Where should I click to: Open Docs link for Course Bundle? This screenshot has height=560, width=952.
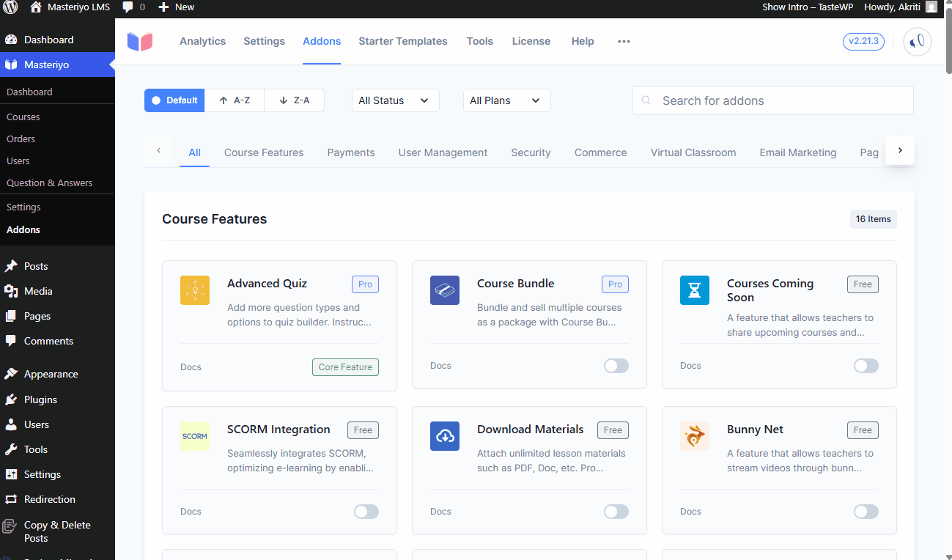coord(440,366)
